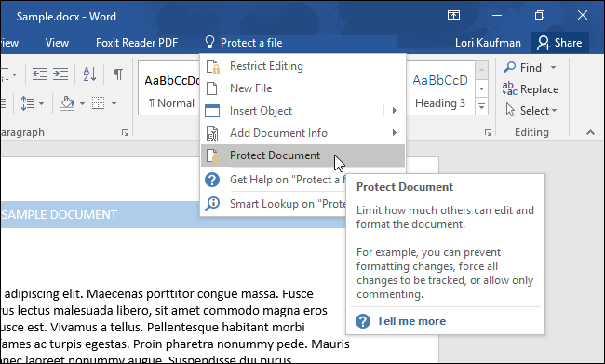Open the Foxit Reader PDF tab
The image size is (605, 364).
pos(137,43)
